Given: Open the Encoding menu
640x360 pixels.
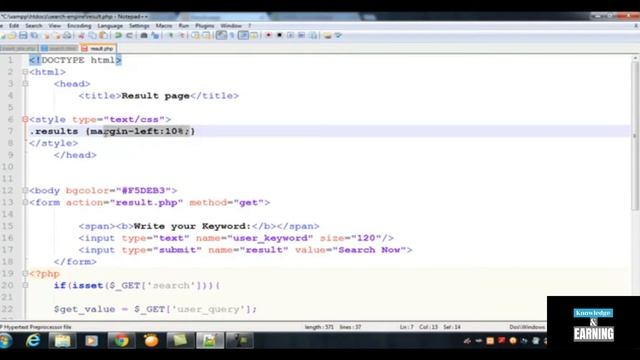Looking at the screenshot, I should (x=79, y=26).
